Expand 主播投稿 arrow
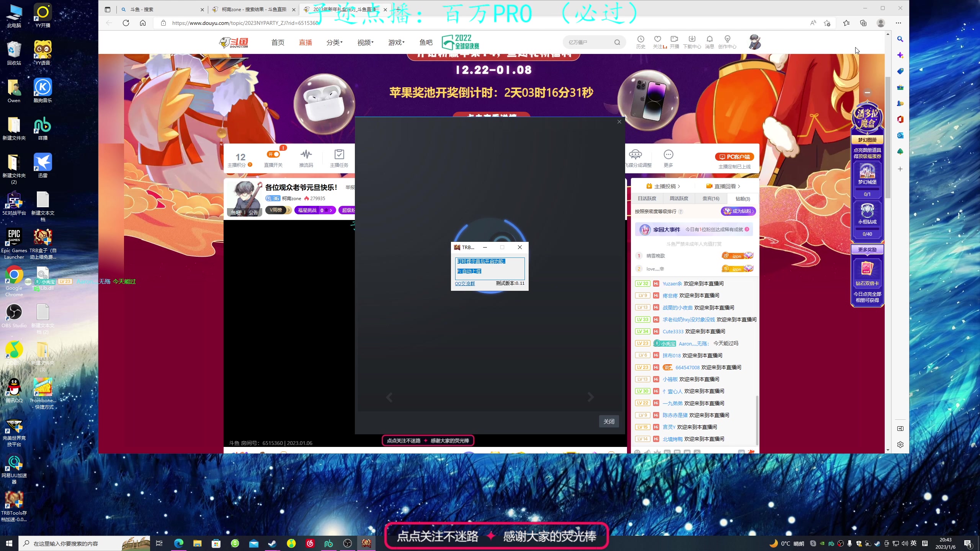This screenshot has height=551, width=980. [x=679, y=186]
